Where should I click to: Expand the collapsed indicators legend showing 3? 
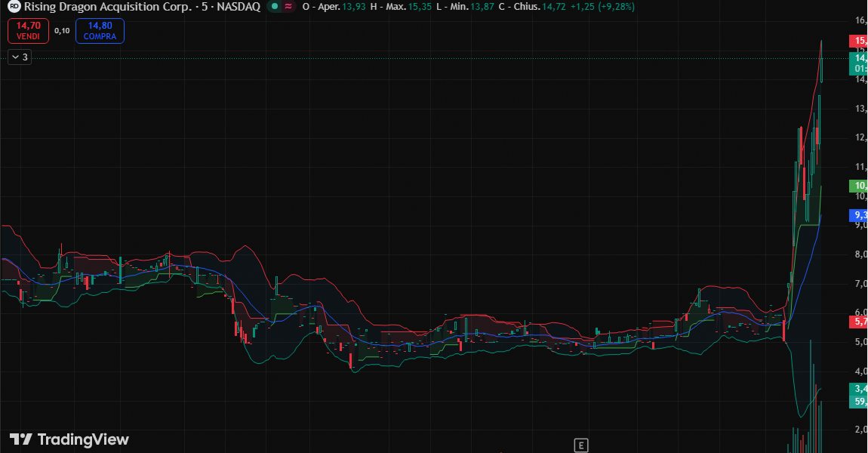pos(20,57)
